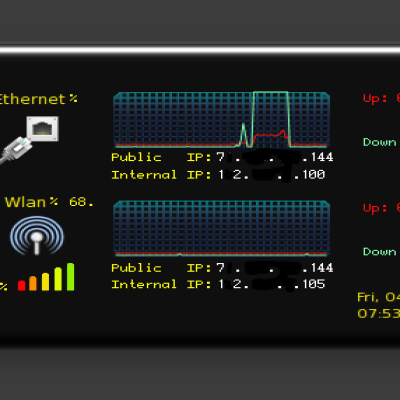
Task: Click the Ethernet Up speed readout
Action: tap(381, 98)
